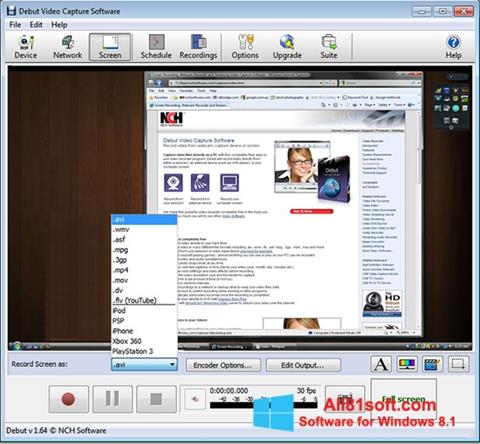Open the Help menu
This screenshot has height=444, width=480.
click(59, 25)
